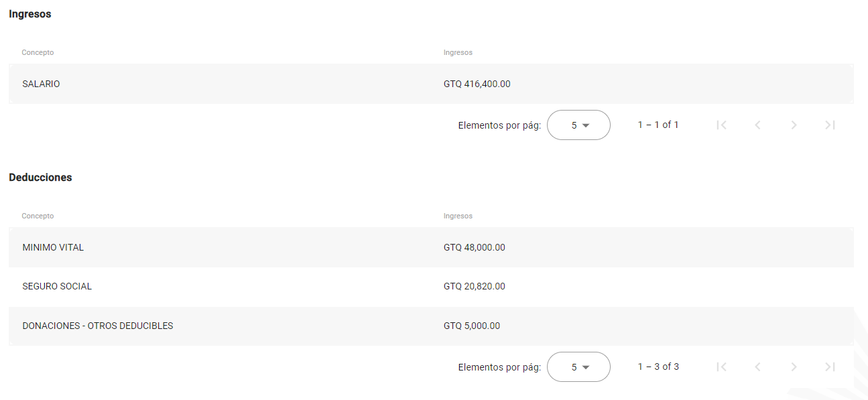Open the Elementos por pág dropdown under Ingresos
The height and width of the screenshot is (400, 868).
578,125
